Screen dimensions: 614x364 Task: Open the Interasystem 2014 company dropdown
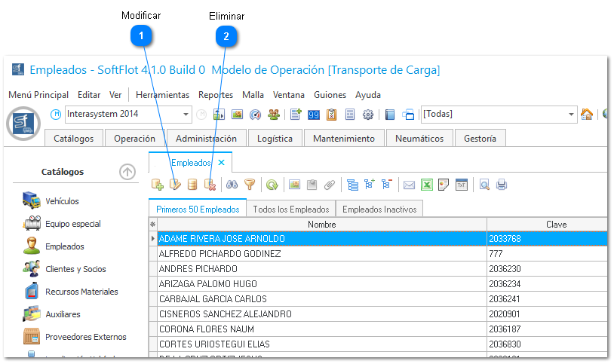(x=186, y=115)
